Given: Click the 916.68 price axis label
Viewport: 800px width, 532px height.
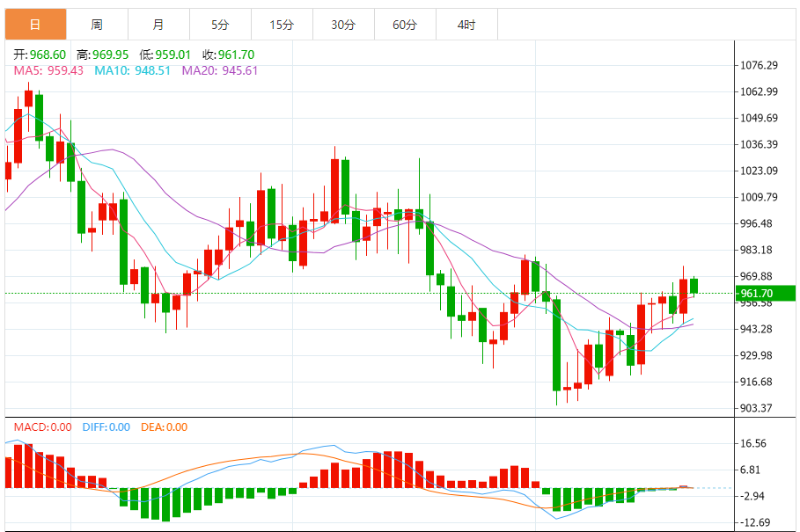Looking at the screenshot, I should coord(756,383).
